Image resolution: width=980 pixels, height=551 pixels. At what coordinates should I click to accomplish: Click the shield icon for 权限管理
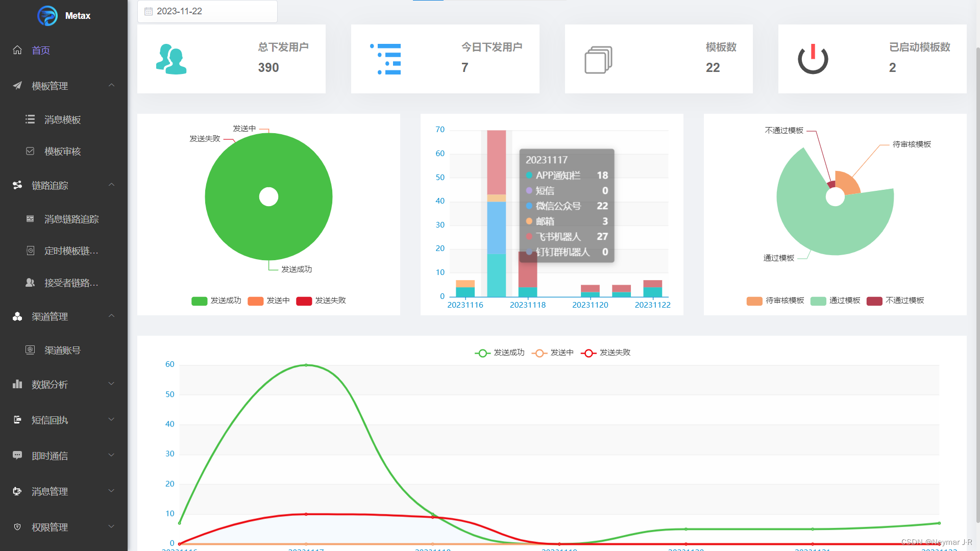(x=17, y=527)
